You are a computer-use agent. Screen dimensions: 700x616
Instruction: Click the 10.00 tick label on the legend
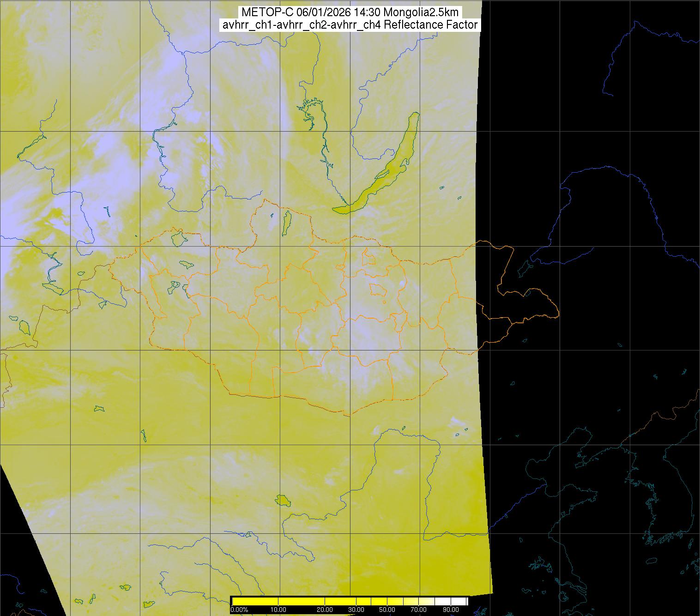(278, 610)
